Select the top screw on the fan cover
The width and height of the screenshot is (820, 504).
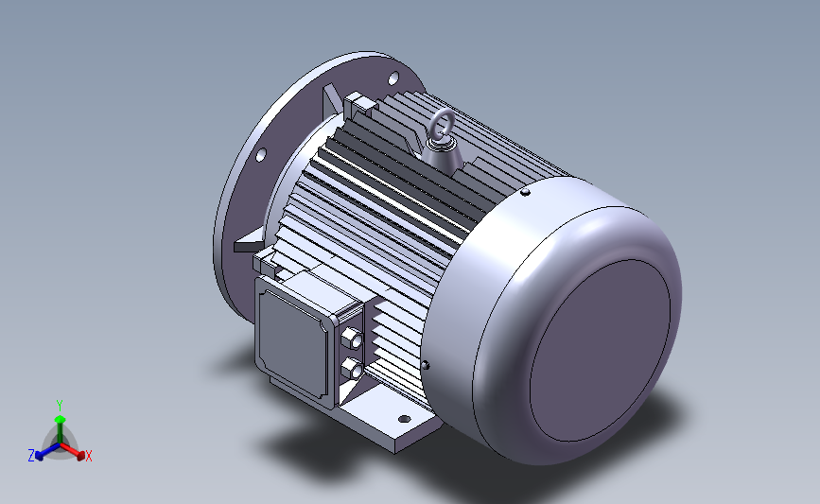[x=526, y=192]
